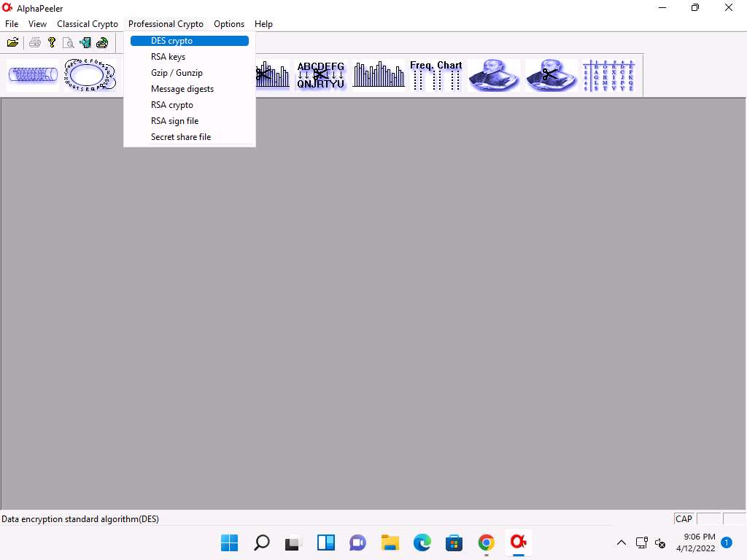747x560 pixels.
Task: Click the green door exit icon
Action: tap(85, 42)
